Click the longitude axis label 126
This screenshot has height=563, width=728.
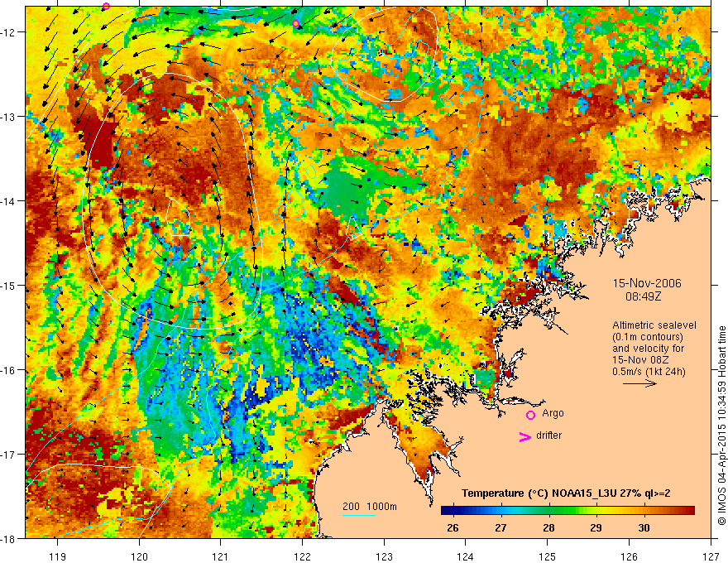629,556
